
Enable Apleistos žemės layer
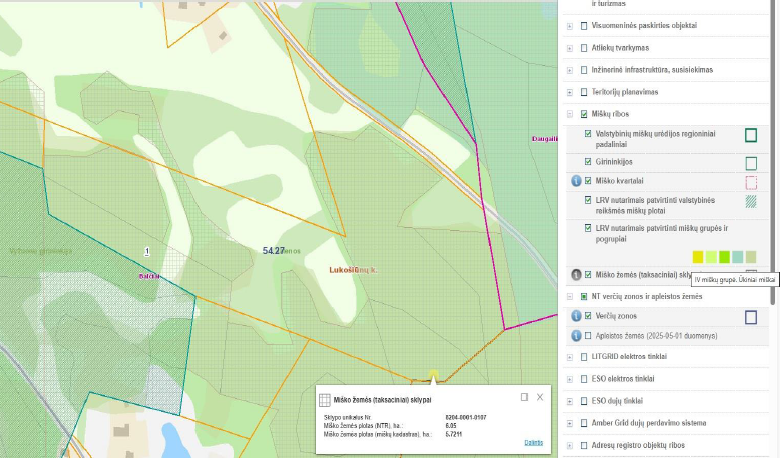[588, 336]
